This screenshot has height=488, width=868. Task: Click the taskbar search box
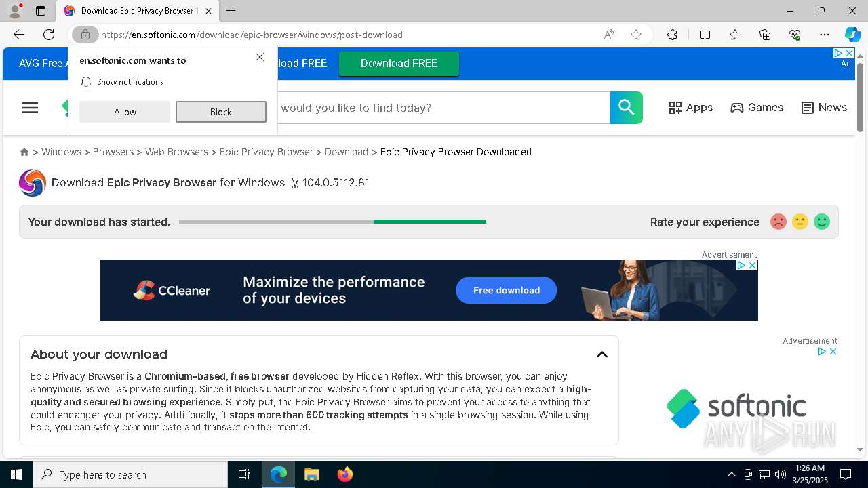tap(130, 474)
